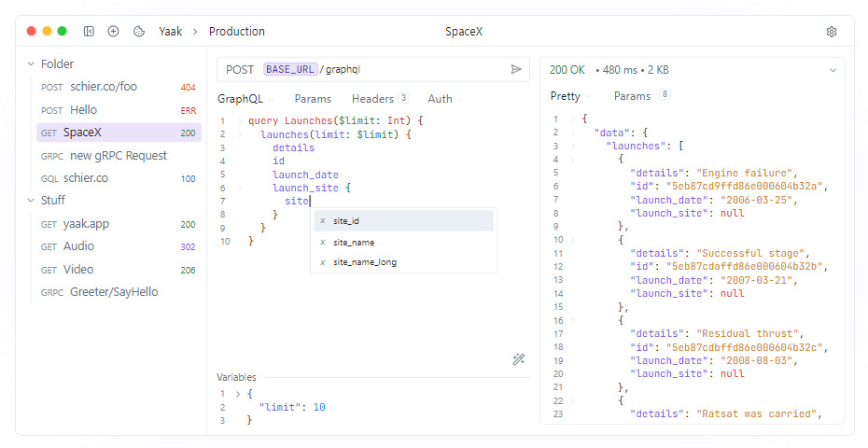This screenshot has width=868, height=448.
Task: Fold response line 3 launches array
Action: click(572, 147)
